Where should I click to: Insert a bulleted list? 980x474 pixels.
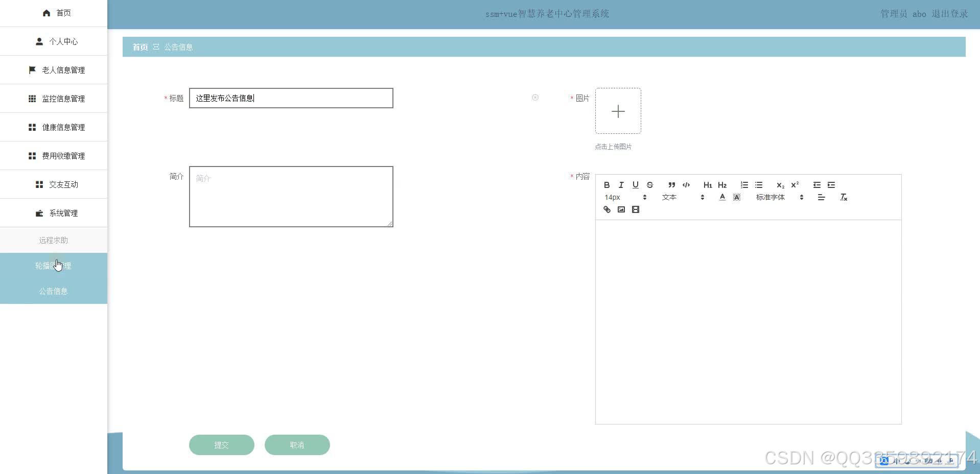(x=758, y=185)
